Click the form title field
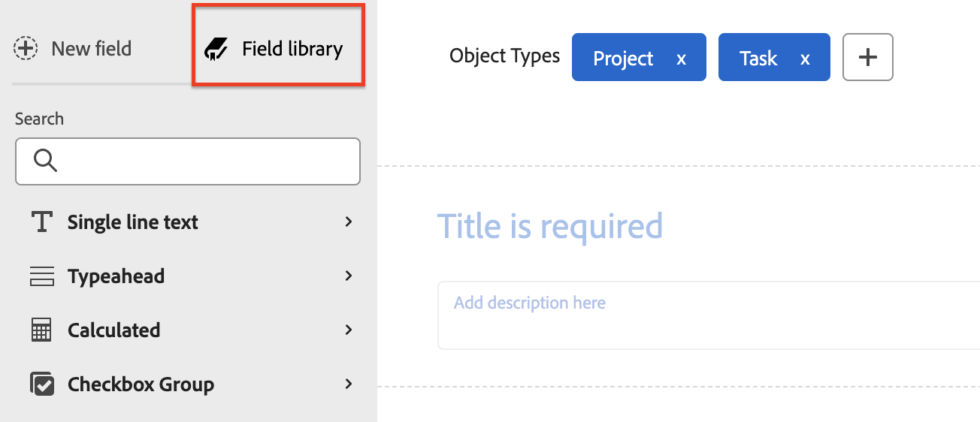 point(550,225)
